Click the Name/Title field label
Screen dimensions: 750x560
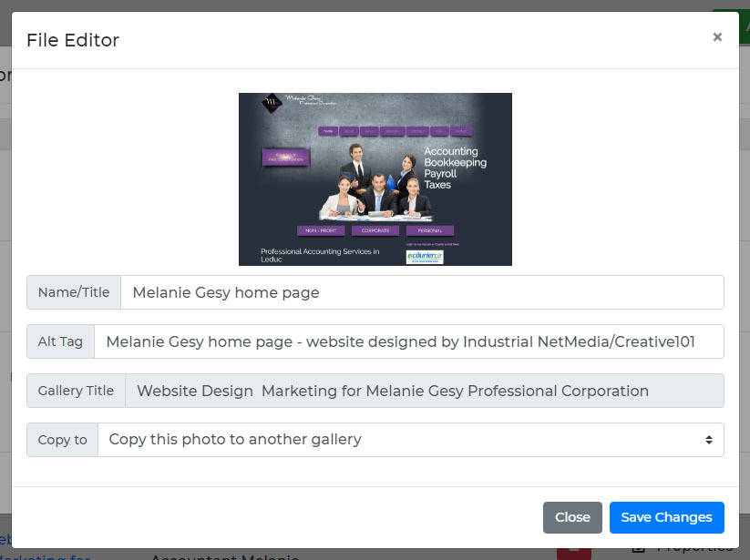74,292
